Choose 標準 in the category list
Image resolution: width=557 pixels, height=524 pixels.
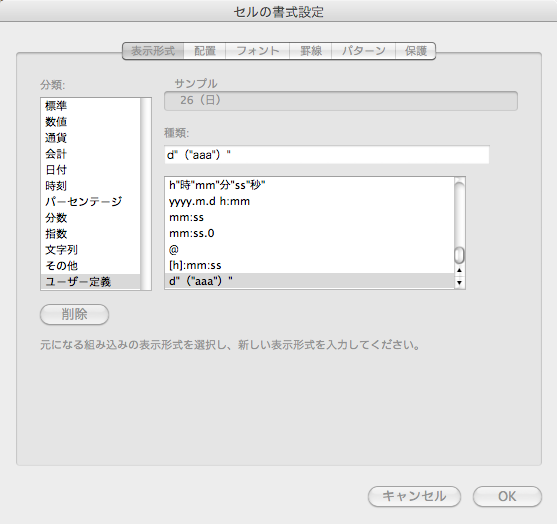[91, 106]
